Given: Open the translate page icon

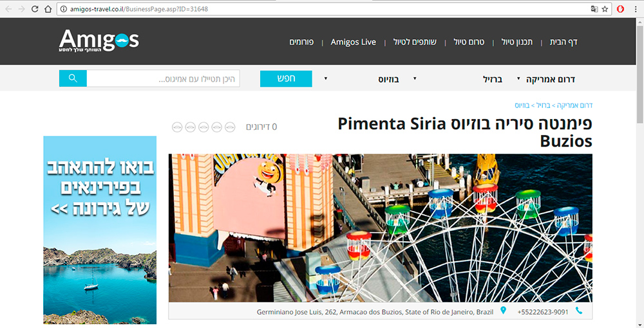Looking at the screenshot, I should tap(594, 9).
